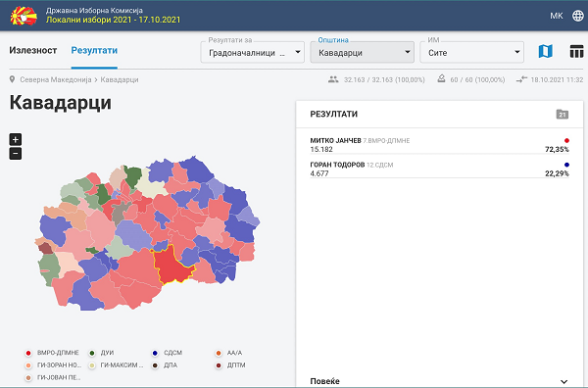Click the location pin breadcrumb icon
The image size is (588, 388).
(x=13, y=79)
